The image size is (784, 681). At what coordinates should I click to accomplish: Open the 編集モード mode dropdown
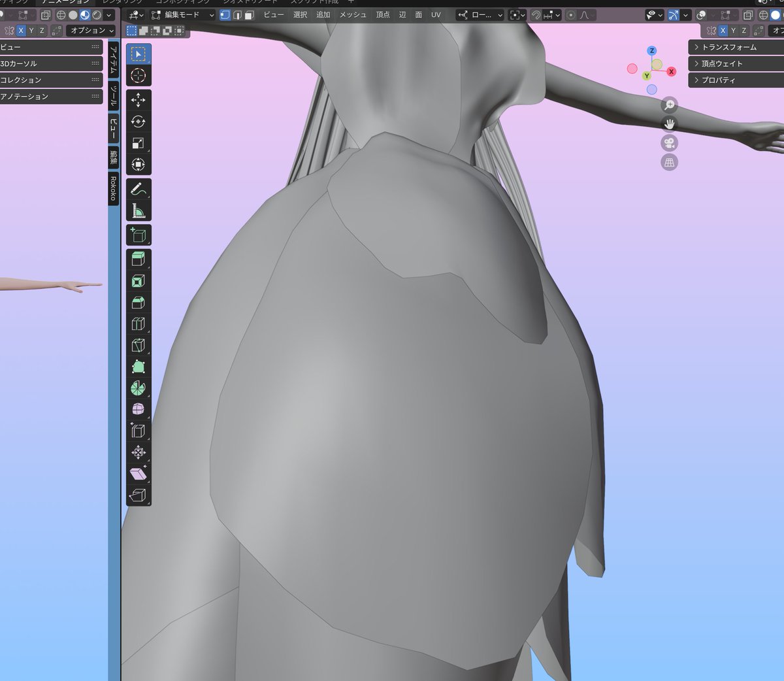pyautogui.click(x=183, y=14)
